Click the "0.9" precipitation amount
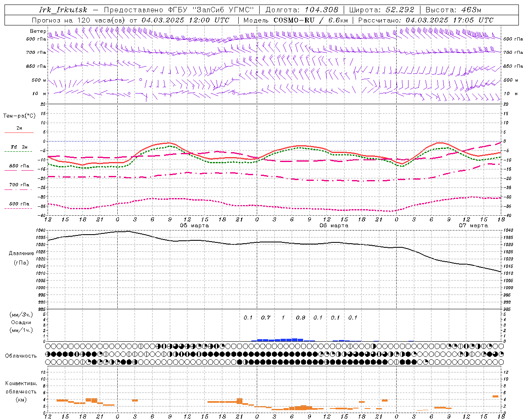The width and height of the screenshot is (525, 420). tap(301, 317)
